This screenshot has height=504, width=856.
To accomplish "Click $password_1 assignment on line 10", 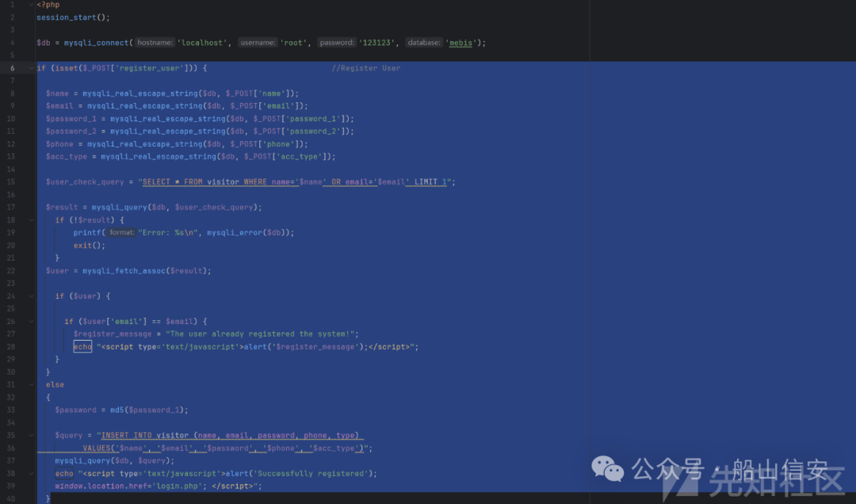I will [x=71, y=119].
